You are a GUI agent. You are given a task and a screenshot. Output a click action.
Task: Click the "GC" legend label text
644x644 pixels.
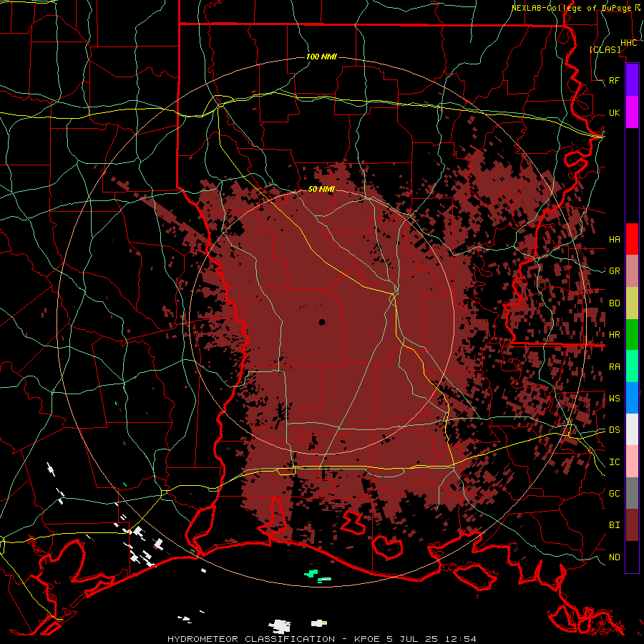click(614, 494)
